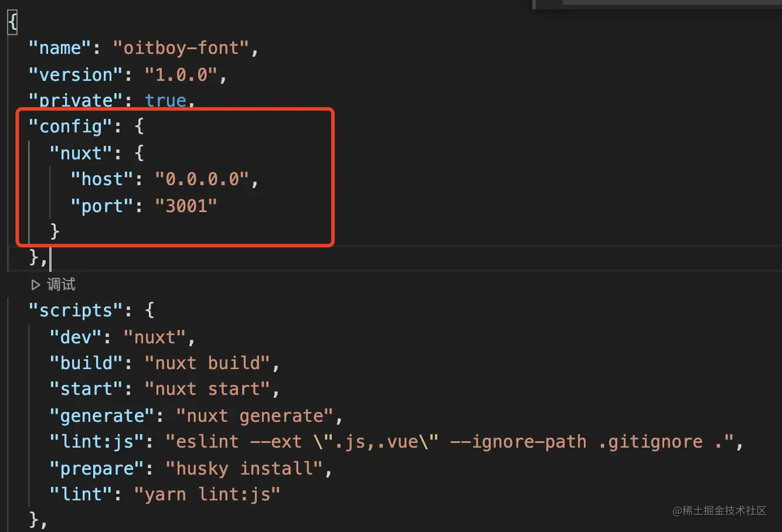Select the "name" key text
This screenshot has width=782, height=532.
pos(60,48)
